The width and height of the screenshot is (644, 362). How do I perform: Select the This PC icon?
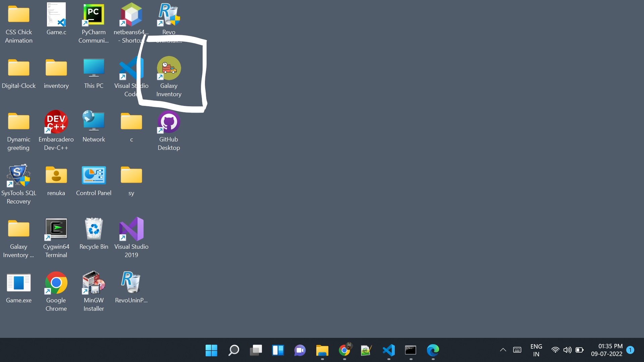pos(94,73)
